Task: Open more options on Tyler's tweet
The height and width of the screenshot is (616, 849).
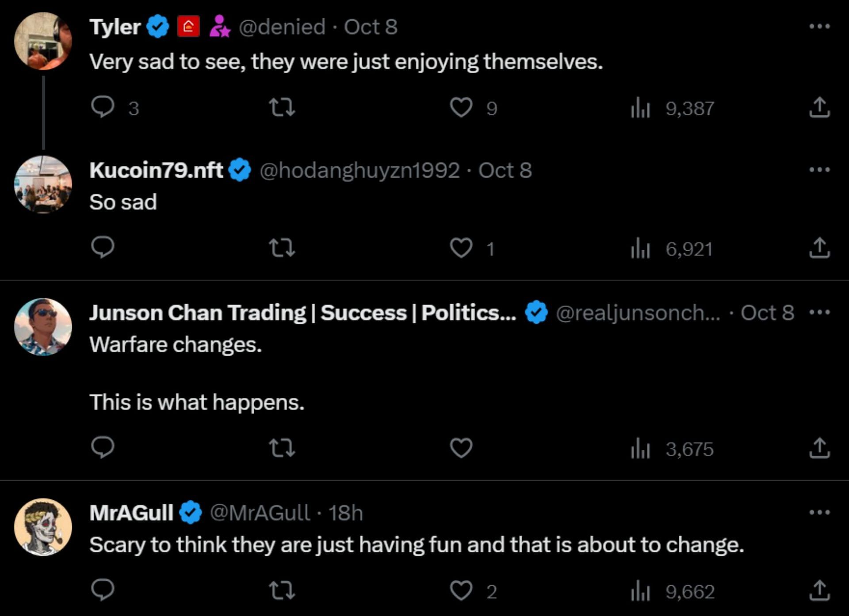Action: click(819, 27)
